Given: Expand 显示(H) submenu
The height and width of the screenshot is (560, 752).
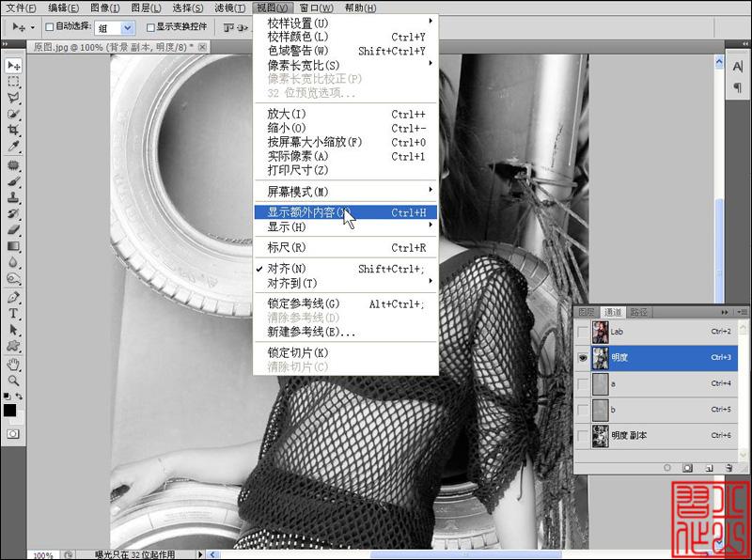Looking at the screenshot, I should [345, 226].
